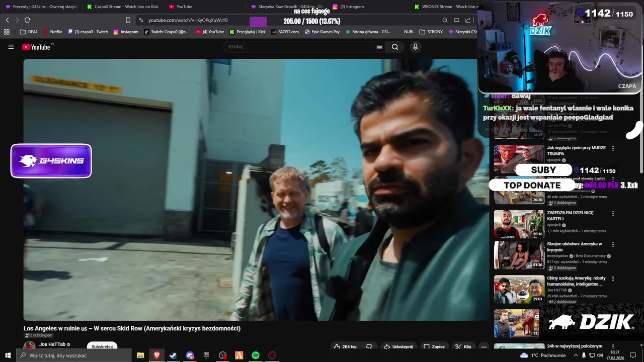Open the apps grid in bookmarks bar

point(7,32)
